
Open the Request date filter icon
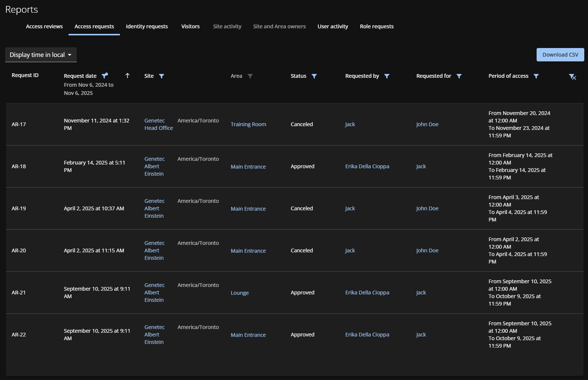(105, 76)
